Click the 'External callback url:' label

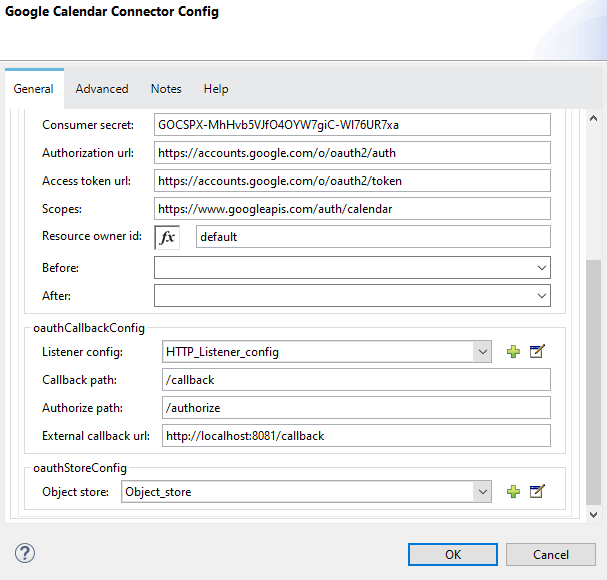click(x=96, y=436)
